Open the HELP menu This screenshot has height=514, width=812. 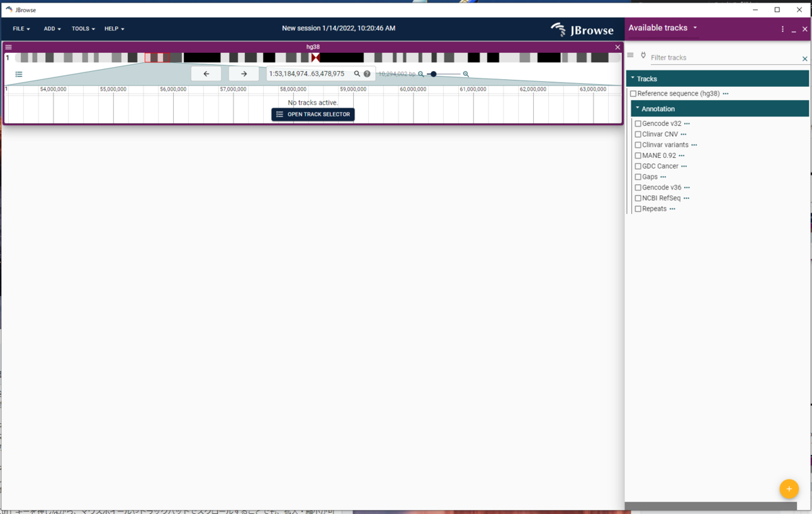tap(114, 29)
